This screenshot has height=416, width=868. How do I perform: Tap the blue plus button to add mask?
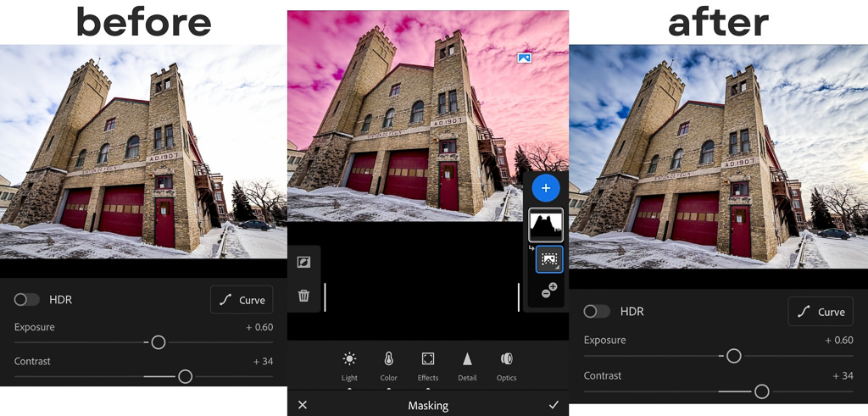coord(546,188)
